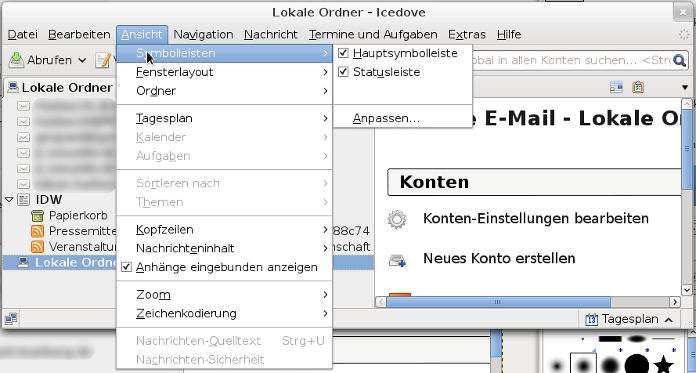Click the Pressemitteilungen RSS feed icon

[x=38, y=231]
